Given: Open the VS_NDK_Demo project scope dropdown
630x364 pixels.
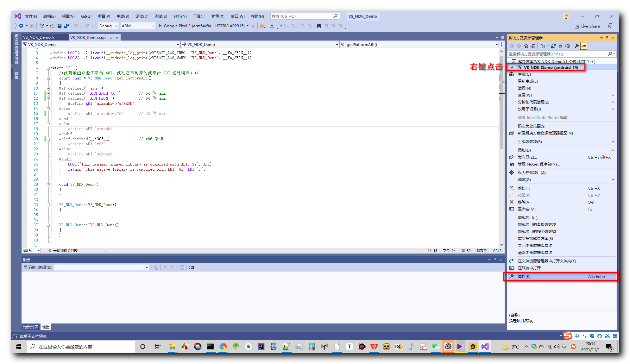Looking at the screenshot, I should pos(101,45).
